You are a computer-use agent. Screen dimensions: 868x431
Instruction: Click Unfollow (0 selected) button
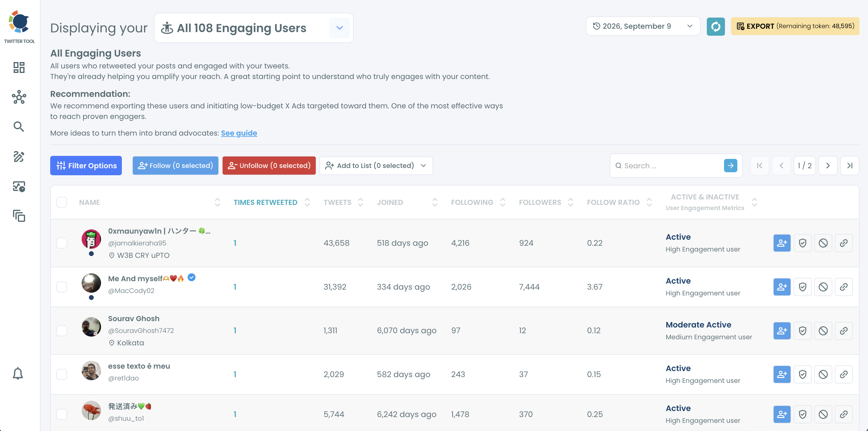tap(269, 166)
